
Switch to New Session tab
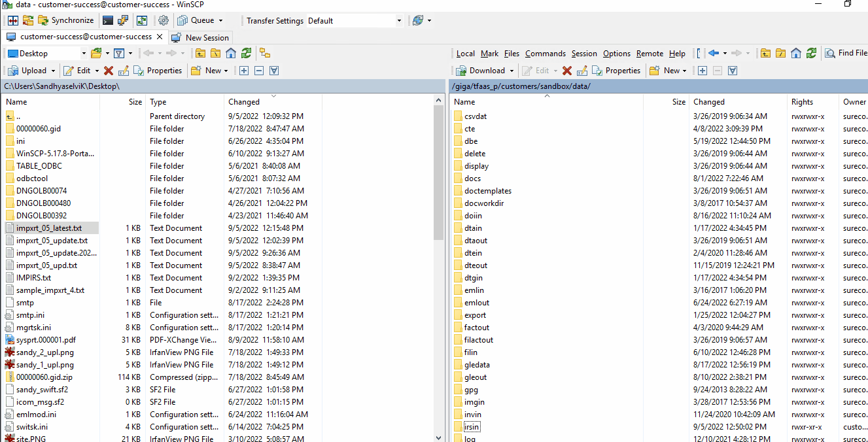point(200,37)
